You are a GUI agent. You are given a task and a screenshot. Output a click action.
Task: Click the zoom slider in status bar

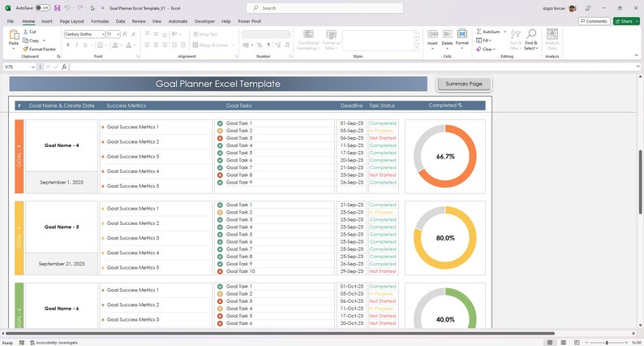click(607, 342)
